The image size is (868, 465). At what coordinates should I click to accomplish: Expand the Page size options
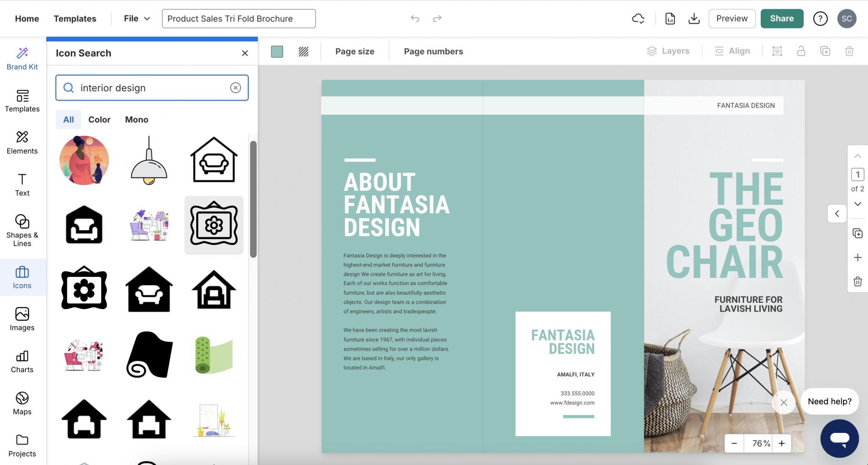pos(355,51)
